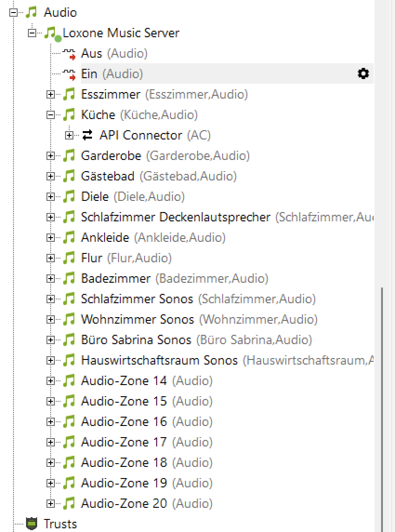Click the API Connector arrows icon
This screenshot has height=532, width=395.
click(87, 135)
